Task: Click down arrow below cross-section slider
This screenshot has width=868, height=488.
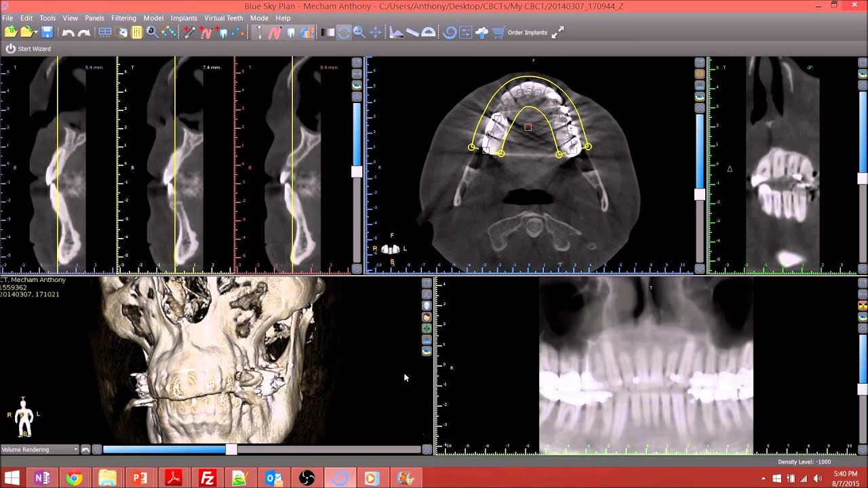Action: [357, 269]
